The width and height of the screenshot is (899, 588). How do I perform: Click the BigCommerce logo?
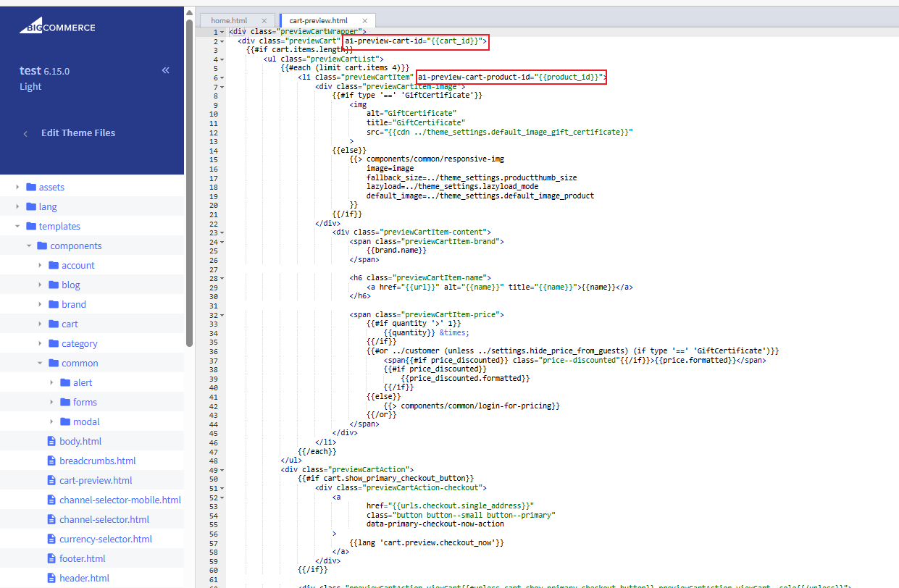point(57,28)
